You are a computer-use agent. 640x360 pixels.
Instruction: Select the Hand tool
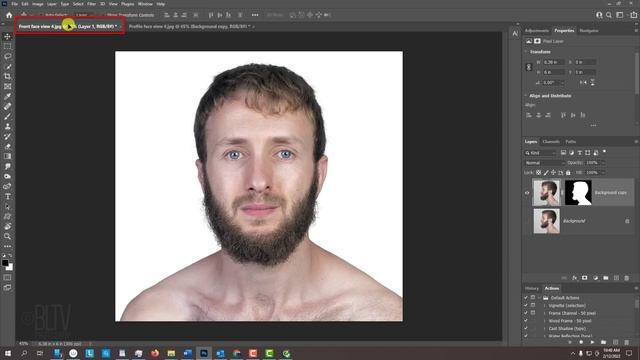[x=7, y=226]
